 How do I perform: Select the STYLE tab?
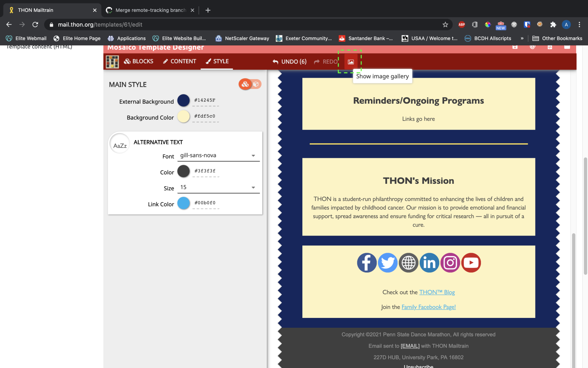coord(217,61)
